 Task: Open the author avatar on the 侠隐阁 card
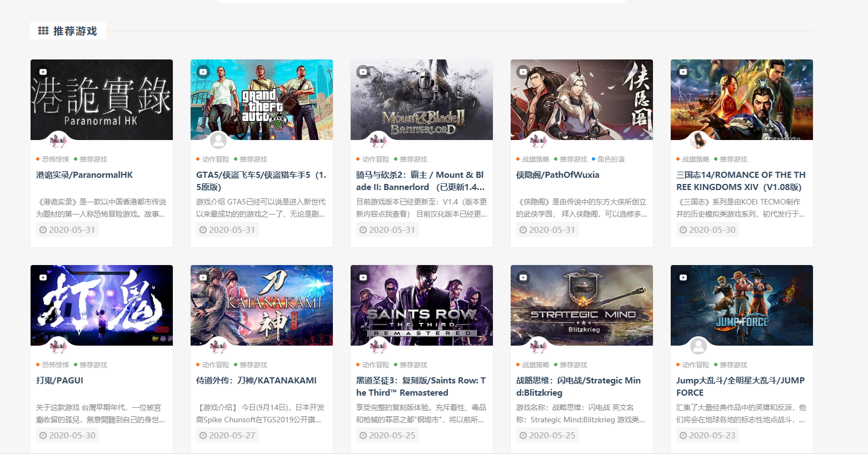click(x=538, y=141)
